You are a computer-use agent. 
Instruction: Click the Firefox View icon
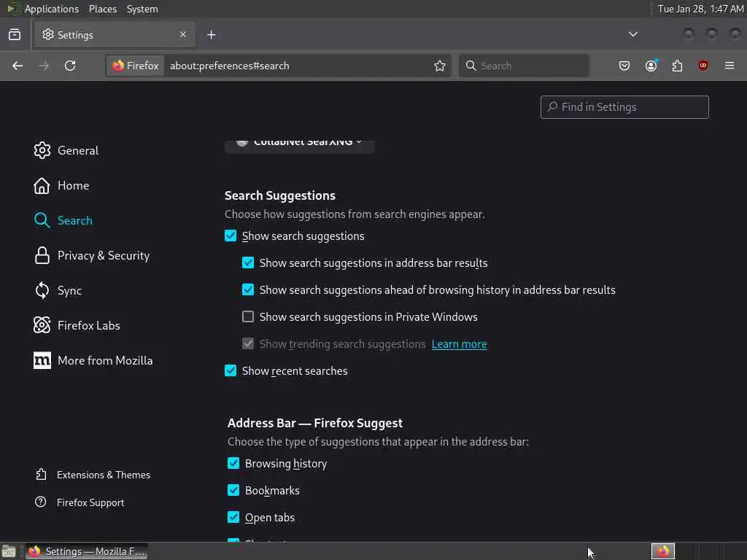[15, 34]
